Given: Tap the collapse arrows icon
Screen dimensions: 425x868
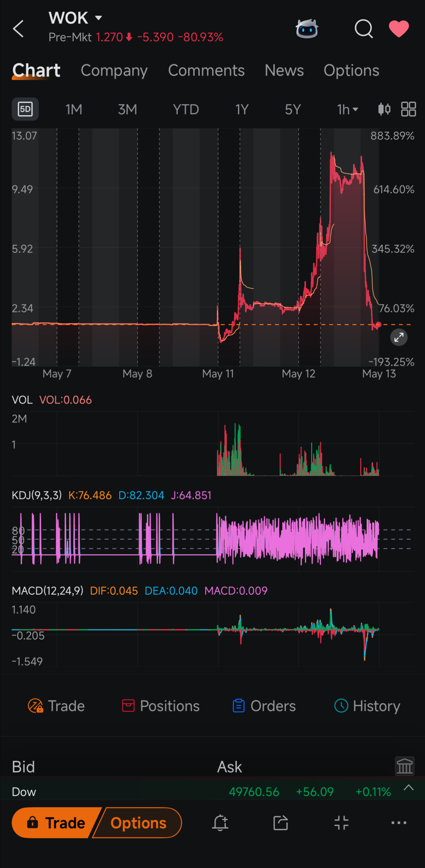Looking at the screenshot, I should (341, 822).
